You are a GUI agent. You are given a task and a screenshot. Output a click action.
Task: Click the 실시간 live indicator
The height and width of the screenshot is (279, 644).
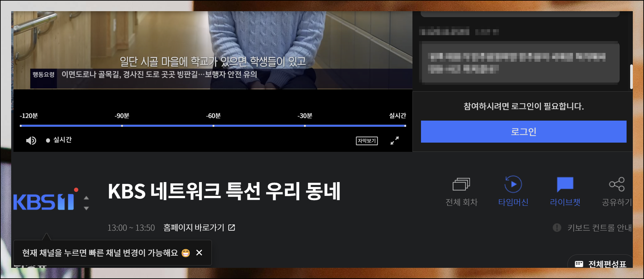pos(59,140)
